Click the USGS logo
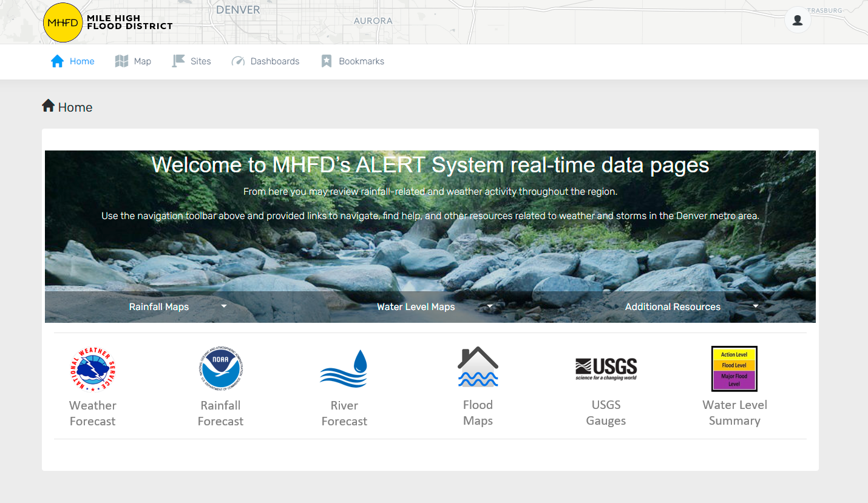This screenshot has width=868, height=503. (606, 369)
